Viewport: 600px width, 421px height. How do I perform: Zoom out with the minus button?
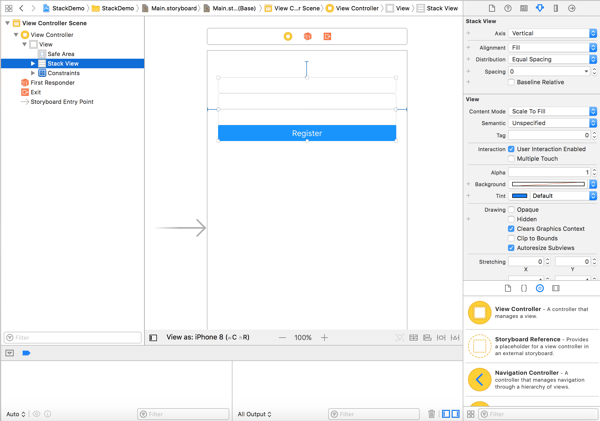[x=282, y=338]
